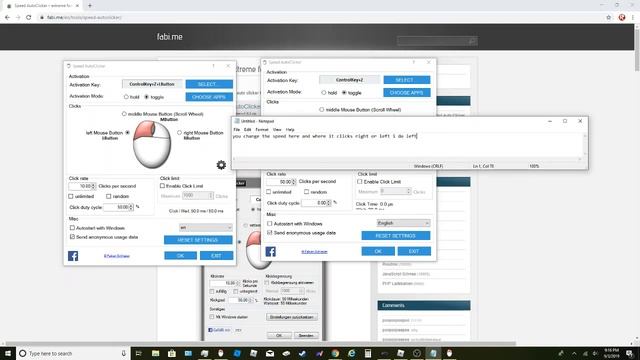The image size is (640, 360).
Task: Open the Calculator from the taskbar
Action: (368, 353)
